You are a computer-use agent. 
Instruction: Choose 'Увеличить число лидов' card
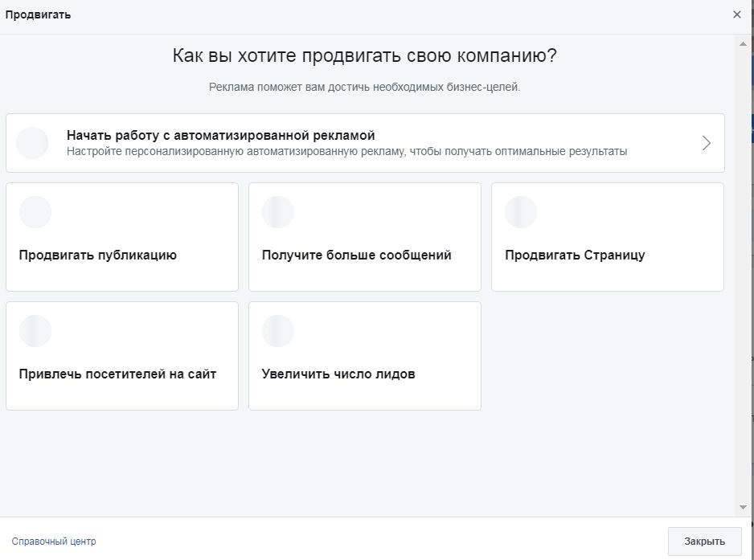click(364, 356)
